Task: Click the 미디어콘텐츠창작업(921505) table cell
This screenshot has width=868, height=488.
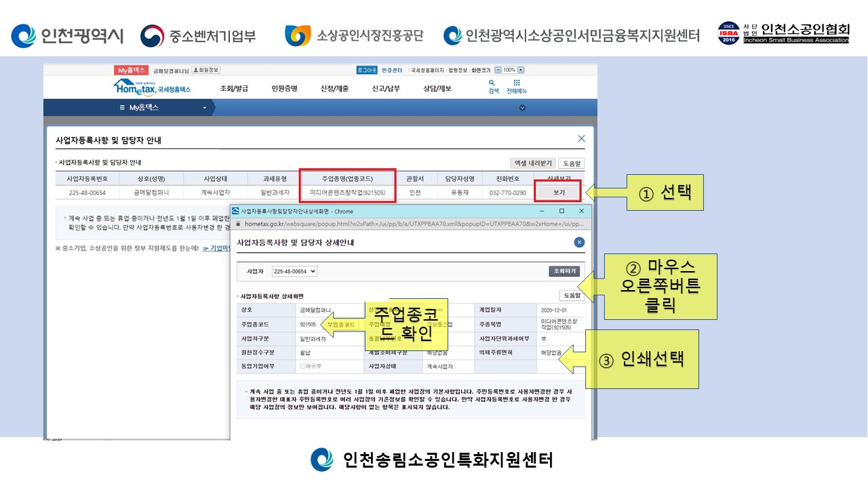Action: point(347,193)
